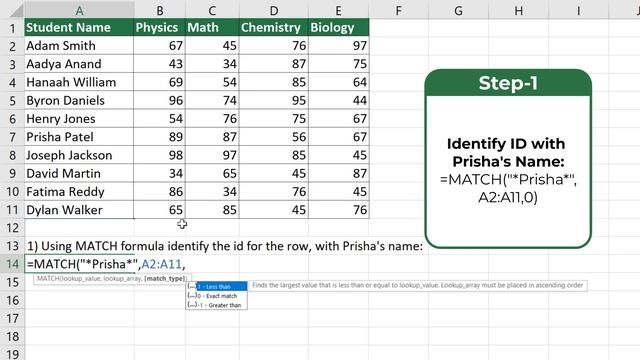This screenshot has height=360, width=640.
Task: Click the 'Math' header cell
Action: [x=212, y=27]
